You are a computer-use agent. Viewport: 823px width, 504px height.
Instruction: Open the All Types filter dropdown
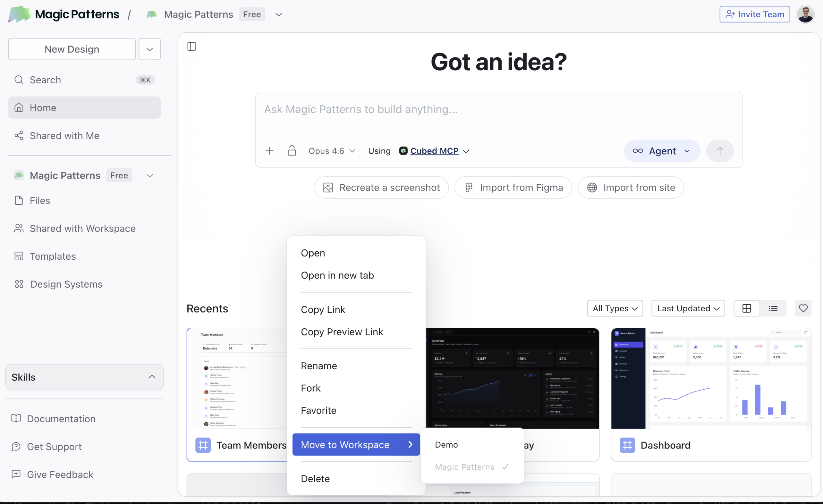coord(615,308)
